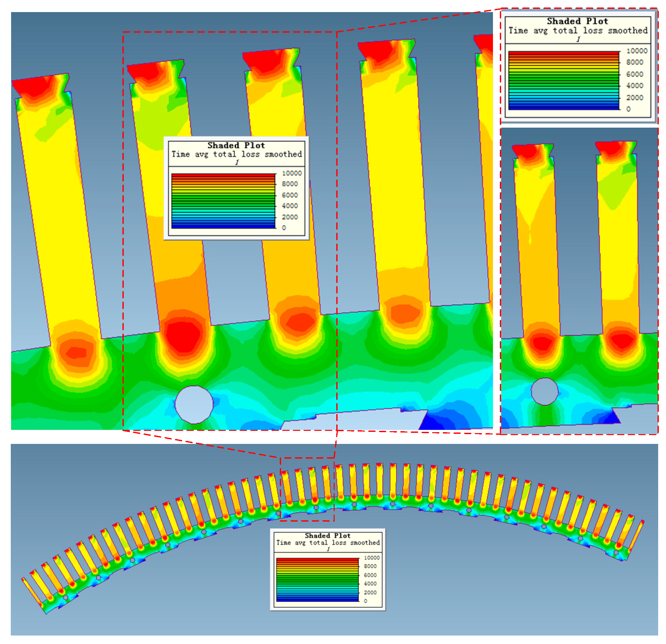Click the 2000 label in the legend below the arc
666x644 pixels.
pos(370,592)
